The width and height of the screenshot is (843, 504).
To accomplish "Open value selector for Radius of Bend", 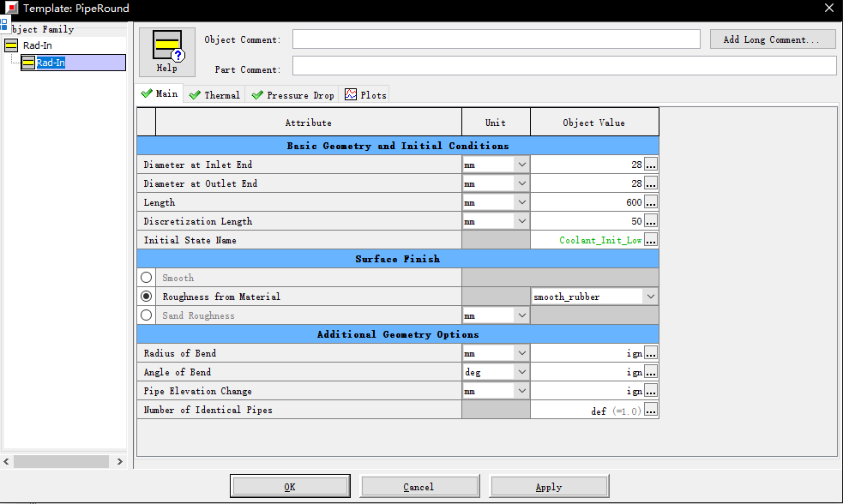I will click(x=651, y=353).
